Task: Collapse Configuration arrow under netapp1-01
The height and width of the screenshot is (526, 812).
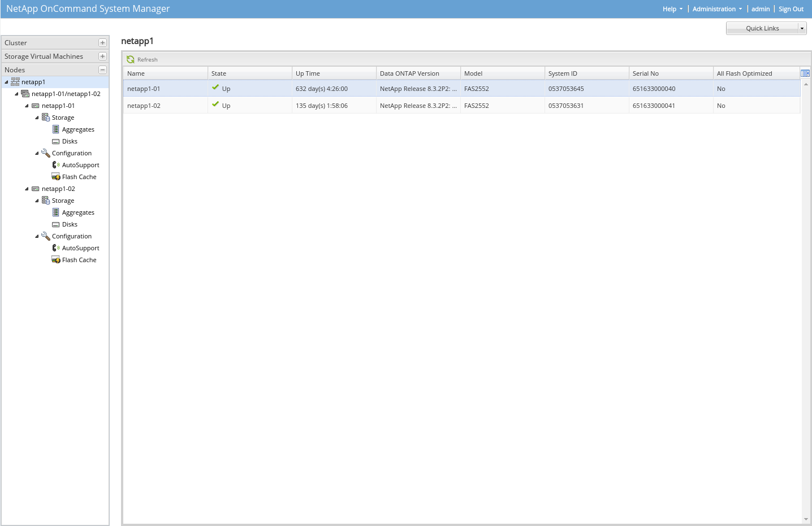Action: point(37,154)
